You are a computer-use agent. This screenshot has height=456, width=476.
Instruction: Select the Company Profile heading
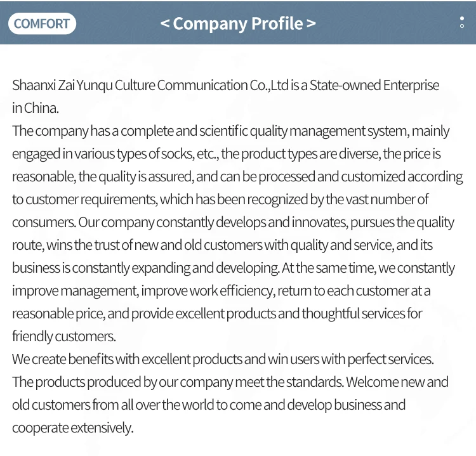click(237, 23)
